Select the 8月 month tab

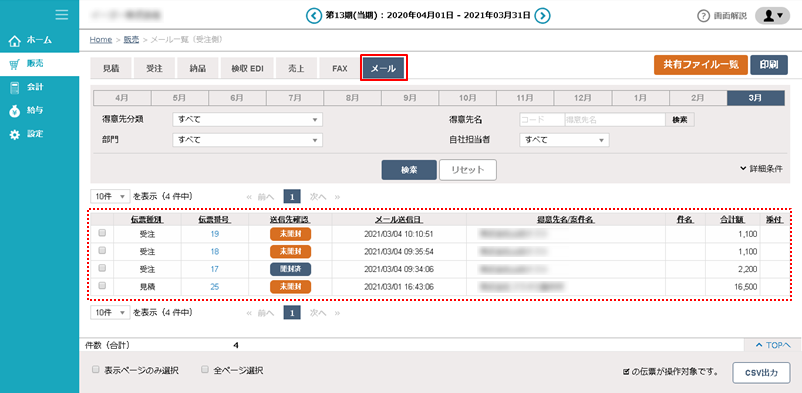pos(352,98)
